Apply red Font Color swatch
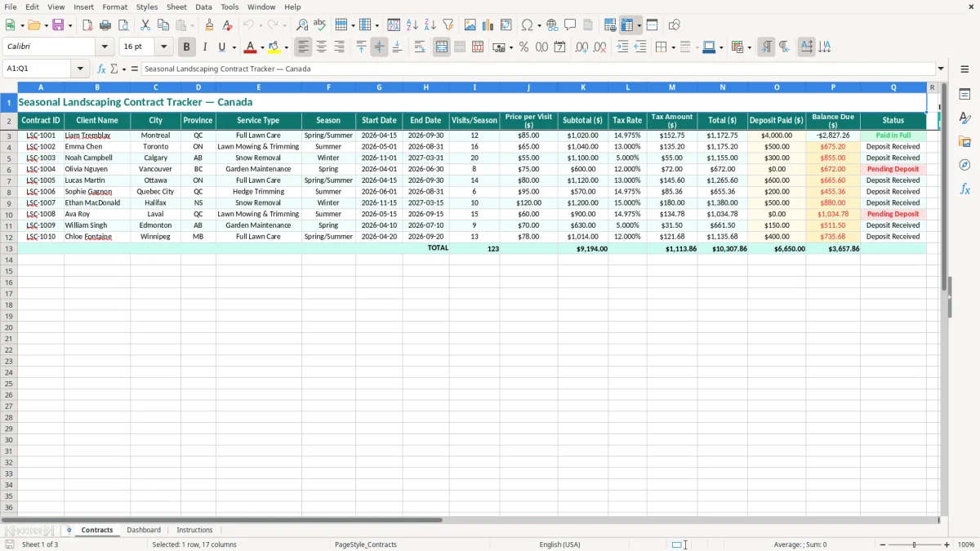980x551 pixels. tap(251, 47)
